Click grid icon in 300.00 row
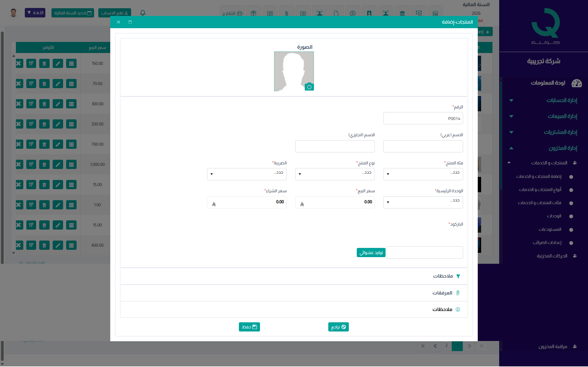The image size is (588, 367). pyautogui.click(x=71, y=104)
